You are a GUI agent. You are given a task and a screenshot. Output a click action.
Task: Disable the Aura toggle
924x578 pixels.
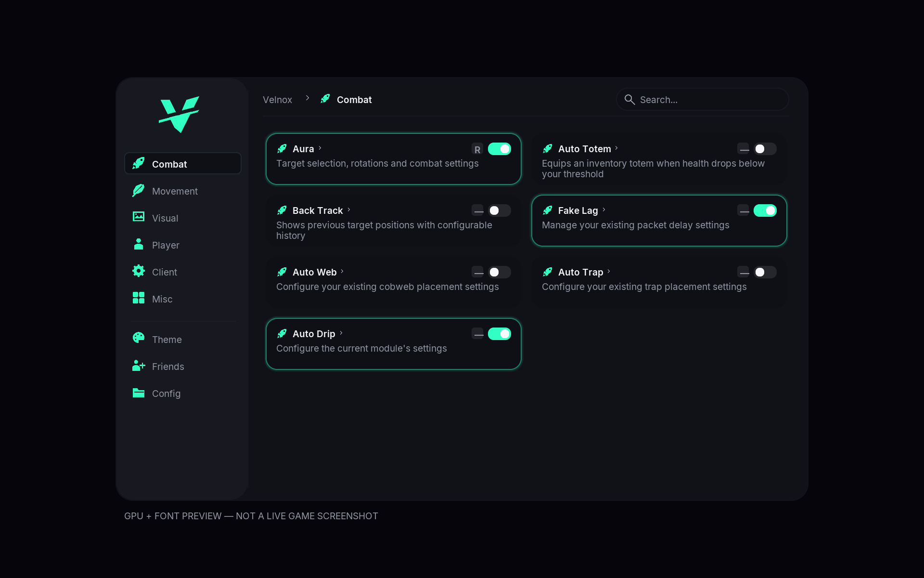(x=500, y=149)
